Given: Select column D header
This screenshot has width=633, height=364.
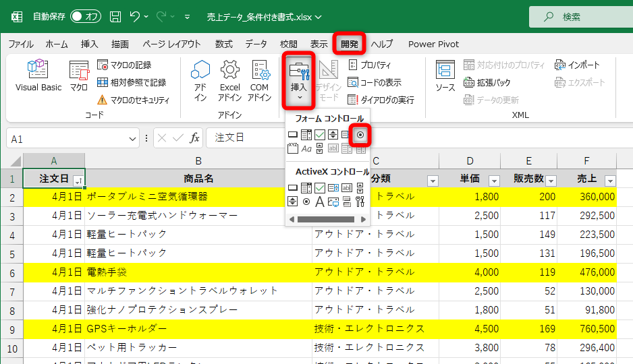Looking at the screenshot, I should point(470,161).
